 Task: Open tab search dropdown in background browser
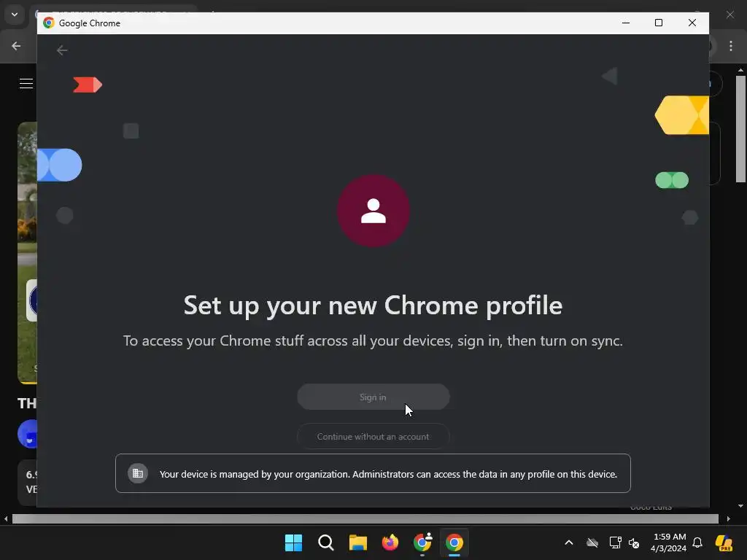pos(15,15)
